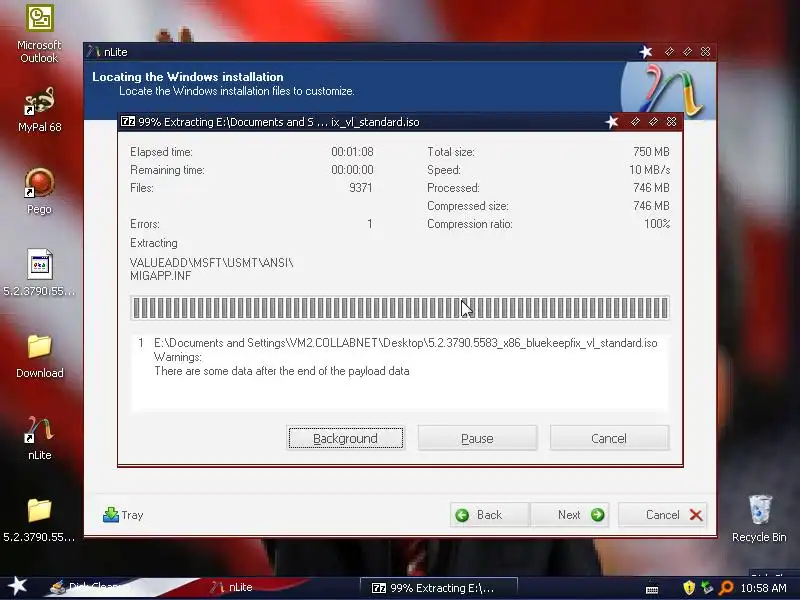Viewport: 800px width, 600px height.
Task: Click the Speed value 10 MB/s
Action: pyautogui.click(x=649, y=170)
